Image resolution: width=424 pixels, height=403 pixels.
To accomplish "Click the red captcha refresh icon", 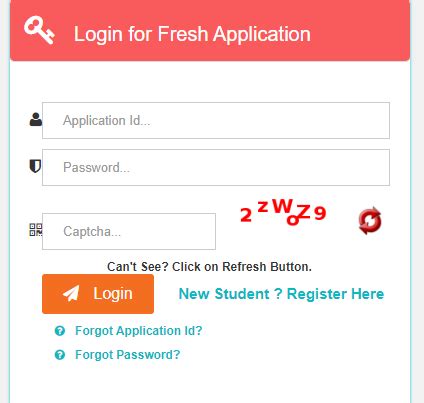I will pyautogui.click(x=370, y=220).
